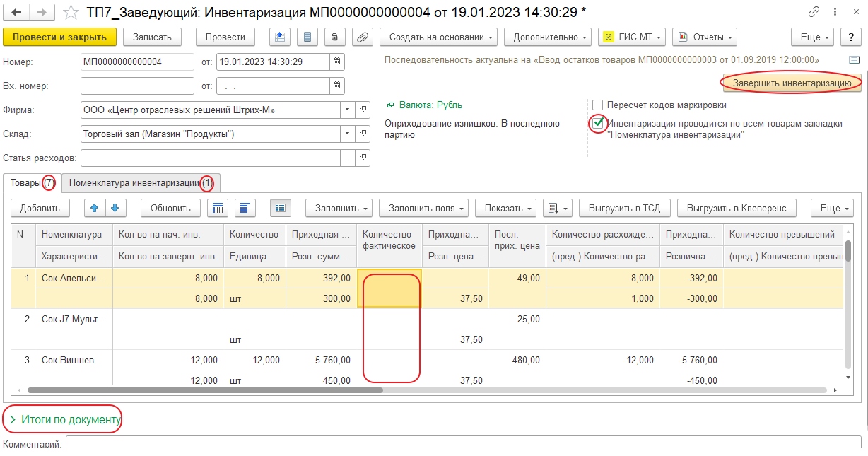The height and width of the screenshot is (456, 868).
Task: Click ellipsis to choose Статья расходов
Action: (347, 158)
